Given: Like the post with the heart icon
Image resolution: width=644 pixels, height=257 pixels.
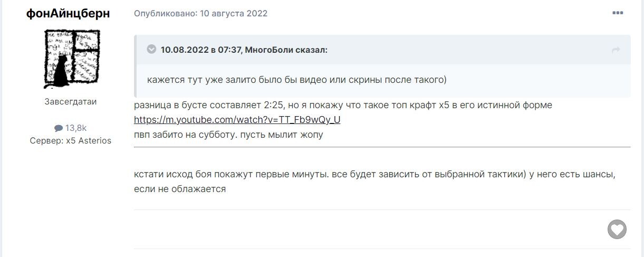Looking at the screenshot, I should [x=617, y=229].
